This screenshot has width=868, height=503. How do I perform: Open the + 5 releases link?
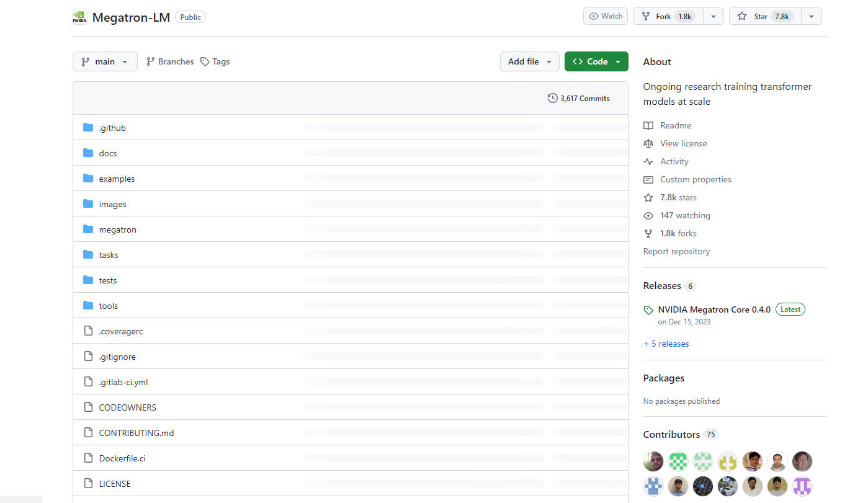coord(666,344)
